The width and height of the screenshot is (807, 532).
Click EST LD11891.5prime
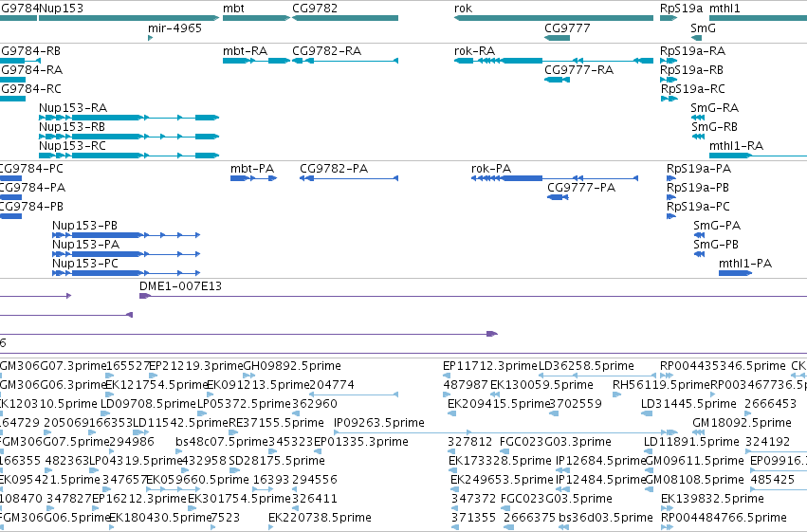[650, 451]
